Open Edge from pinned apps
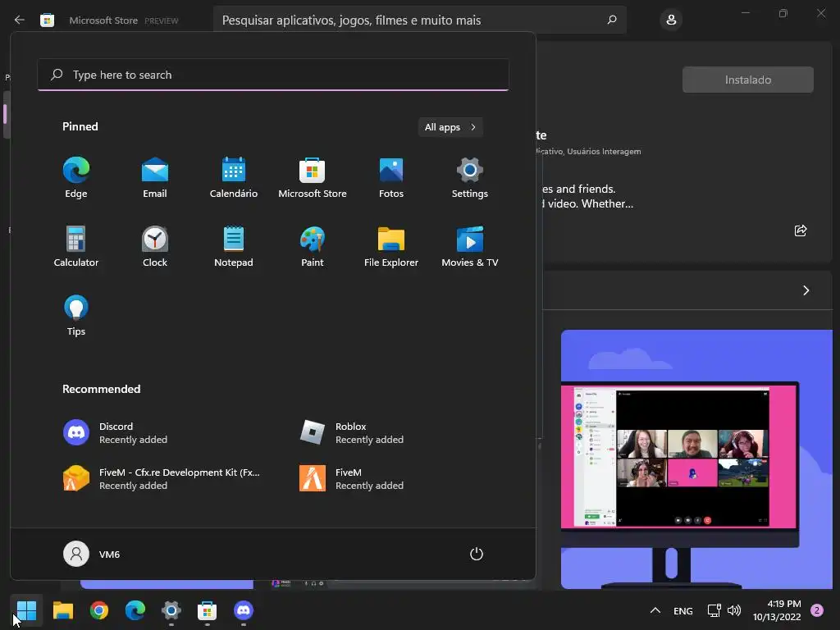Viewport: 840px width, 630px height. point(76,178)
